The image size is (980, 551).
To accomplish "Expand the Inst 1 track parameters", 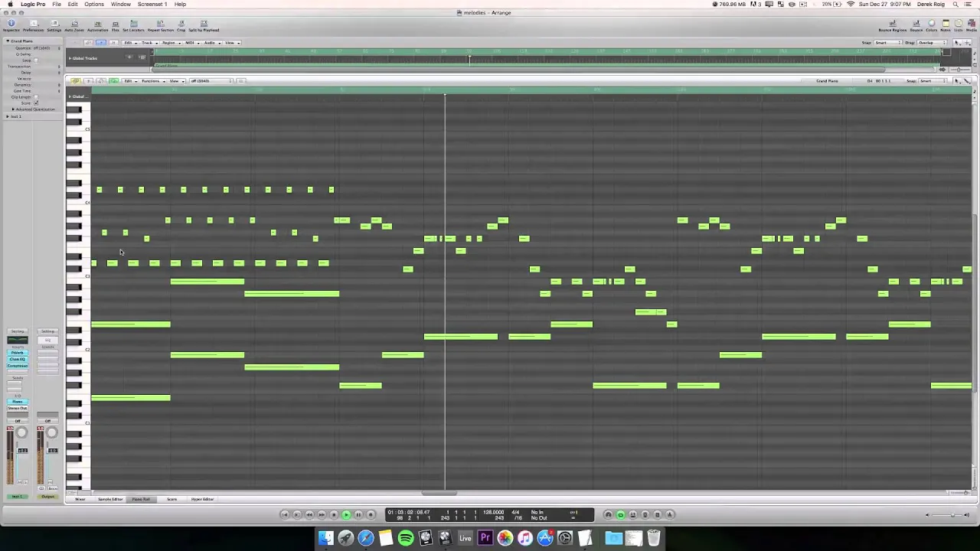I will point(8,116).
